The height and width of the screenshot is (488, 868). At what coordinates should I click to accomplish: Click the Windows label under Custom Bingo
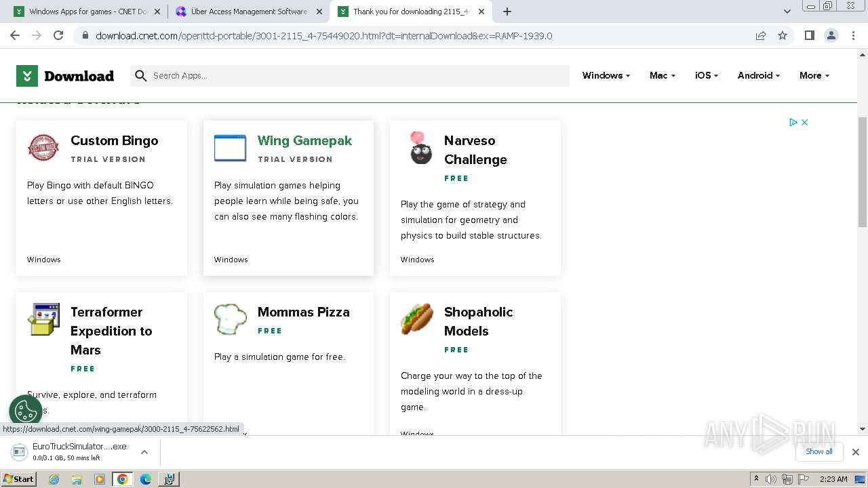coord(43,260)
